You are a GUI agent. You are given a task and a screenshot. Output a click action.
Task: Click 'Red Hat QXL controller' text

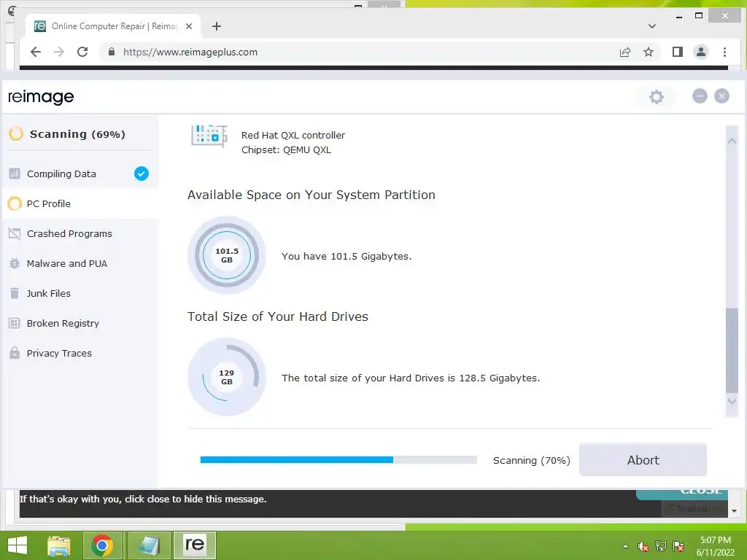293,135
